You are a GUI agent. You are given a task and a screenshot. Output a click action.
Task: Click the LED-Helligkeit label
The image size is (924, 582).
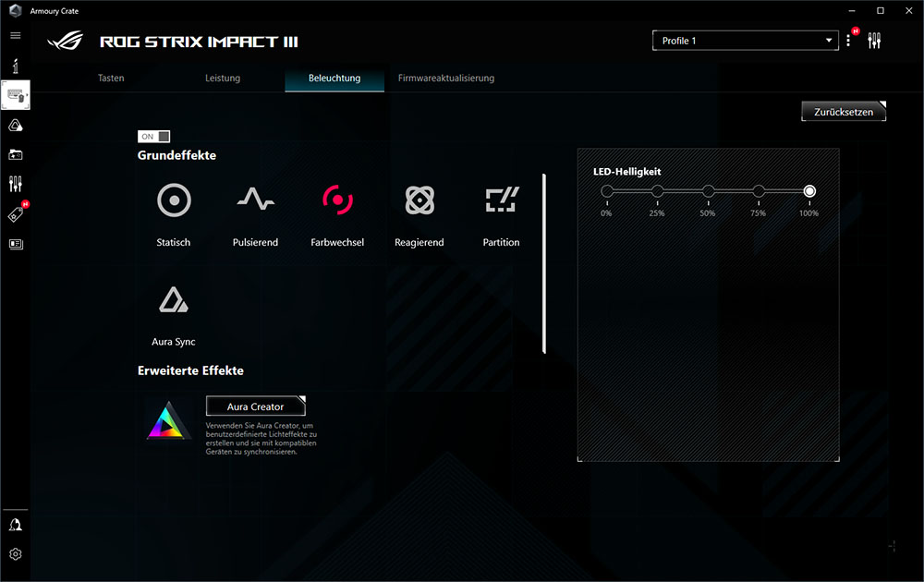627,172
